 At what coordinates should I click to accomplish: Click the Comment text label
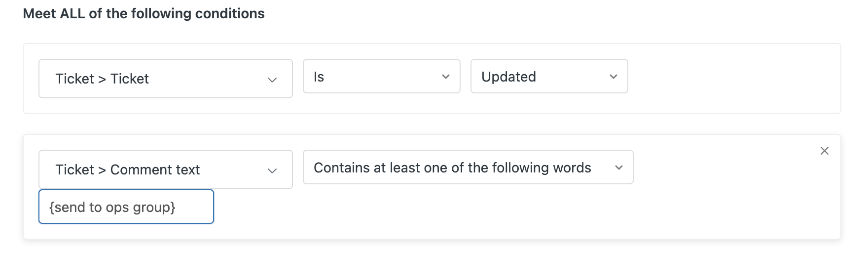(x=155, y=169)
